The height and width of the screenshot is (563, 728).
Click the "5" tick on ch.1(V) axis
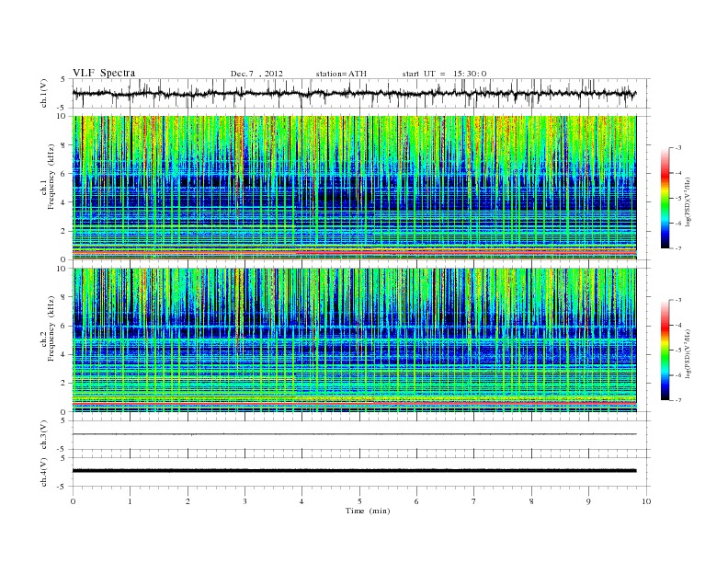tap(64, 79)
